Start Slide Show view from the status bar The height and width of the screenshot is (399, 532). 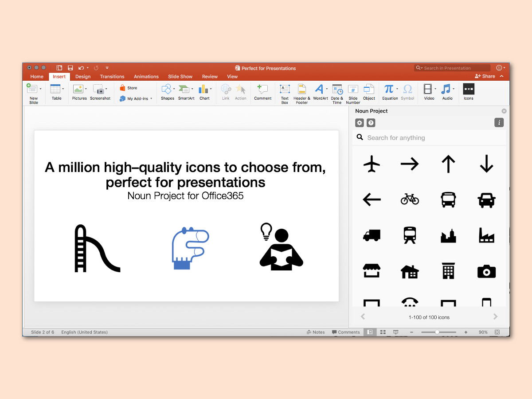396,332
